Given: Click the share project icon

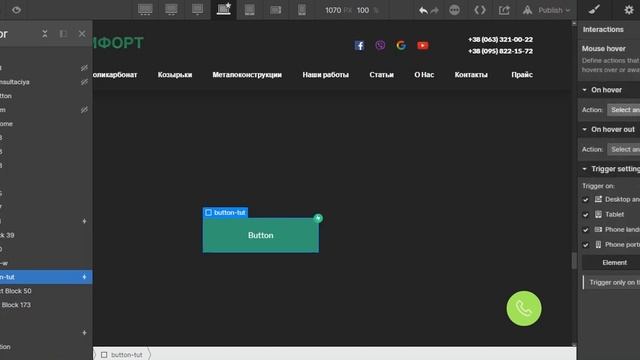Looking at the screenshot, I should [x=504, y=10].
